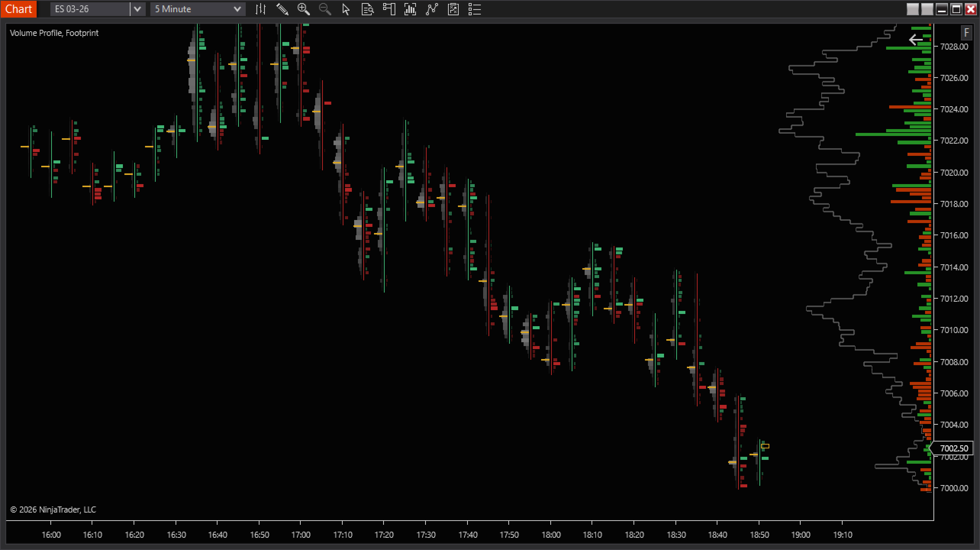980x550 pixels.
Task: Select the drawing tools pencil icon
Action: pyautogui.click(x=282, y=9)
